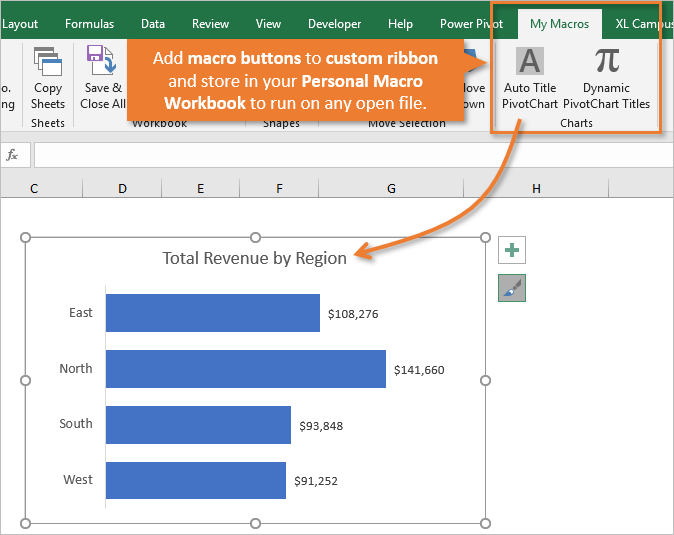Open the Layout ribbon tab
Image resolution: width=674 pixels, height=535 pixels.
pos(19,24)
